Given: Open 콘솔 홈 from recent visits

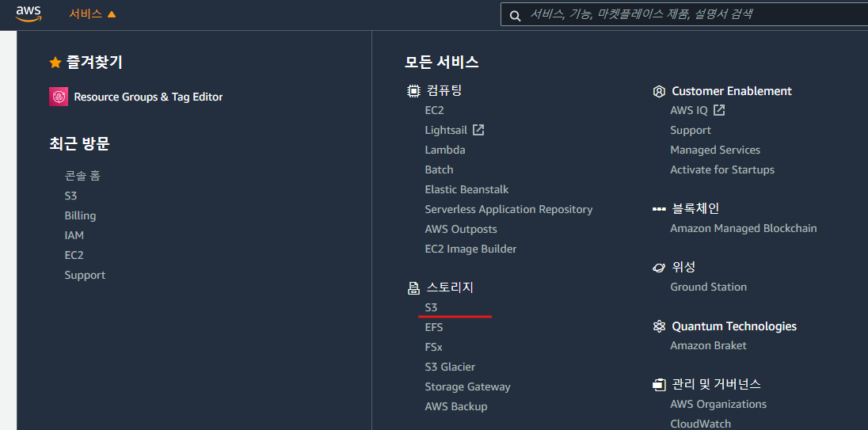Looking at the screenshot, I should tap(82, 176).
